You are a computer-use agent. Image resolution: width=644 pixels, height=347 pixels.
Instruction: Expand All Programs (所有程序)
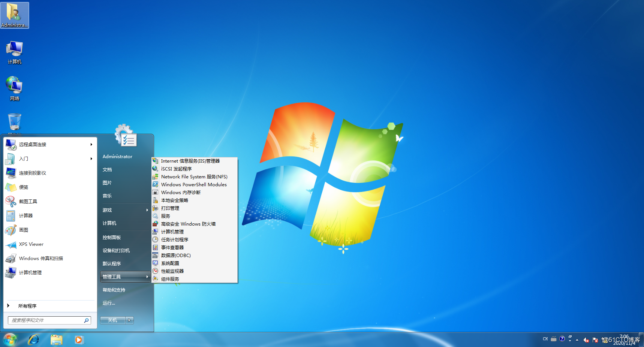coord(50,306)
